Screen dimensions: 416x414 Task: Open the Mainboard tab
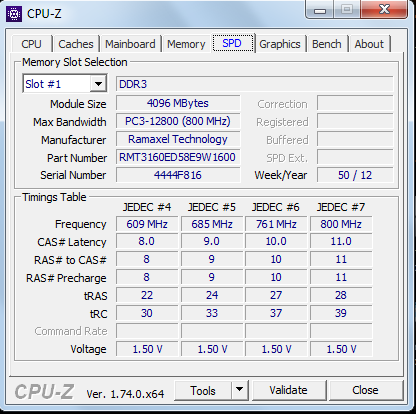[x=130, y=44]
